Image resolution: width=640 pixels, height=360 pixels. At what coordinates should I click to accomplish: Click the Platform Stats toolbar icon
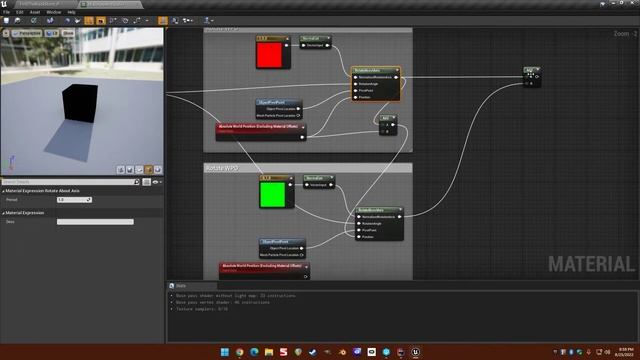click(175, 20)
